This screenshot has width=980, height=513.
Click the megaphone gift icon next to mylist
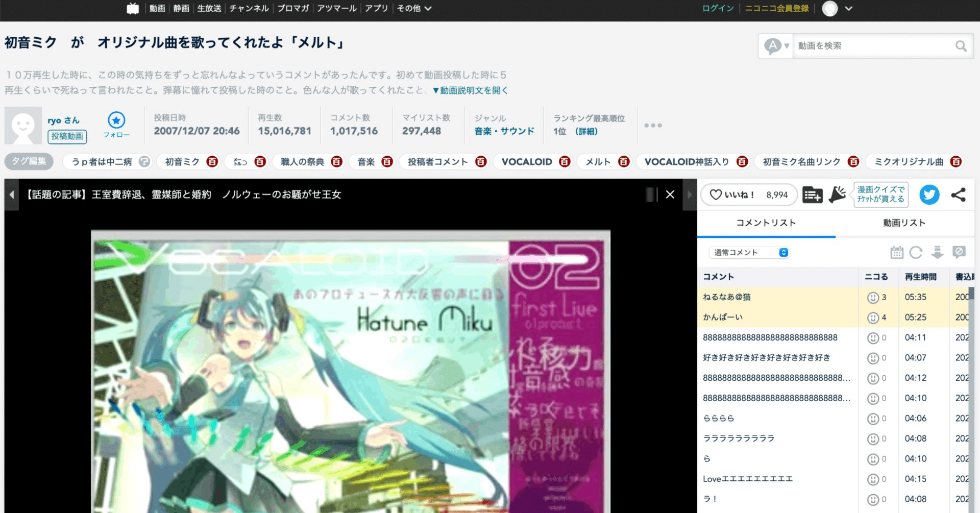[x=838, y=194]
